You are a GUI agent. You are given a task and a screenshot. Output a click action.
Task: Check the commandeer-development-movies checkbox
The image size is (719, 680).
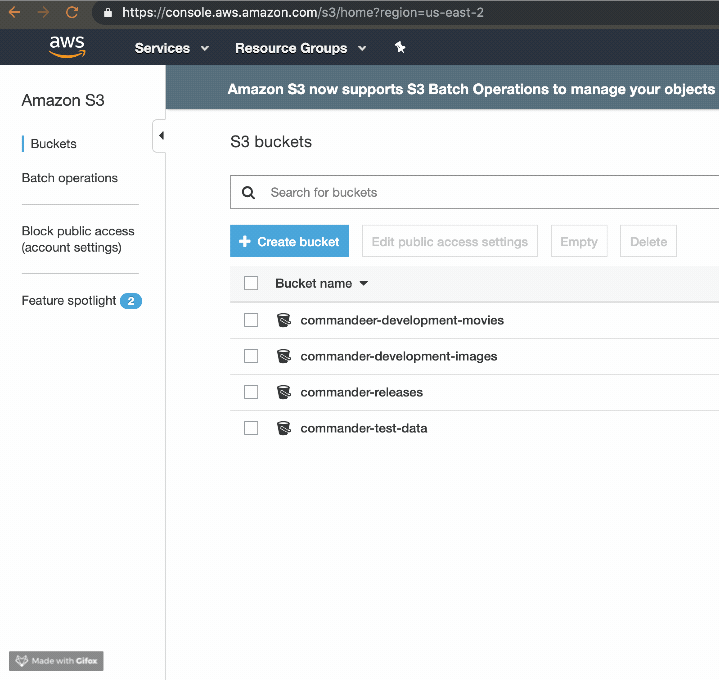tap(251, 320)
